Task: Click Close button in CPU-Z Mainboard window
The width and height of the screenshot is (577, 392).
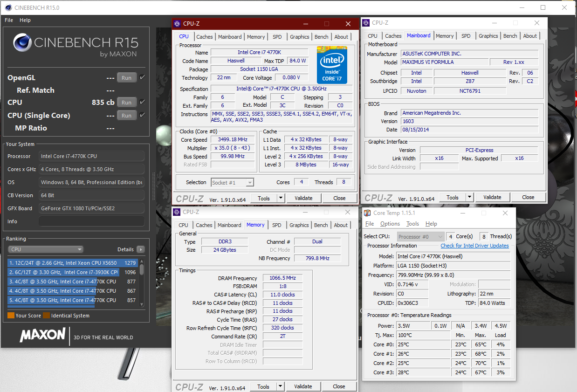Action: coord(528,197)
